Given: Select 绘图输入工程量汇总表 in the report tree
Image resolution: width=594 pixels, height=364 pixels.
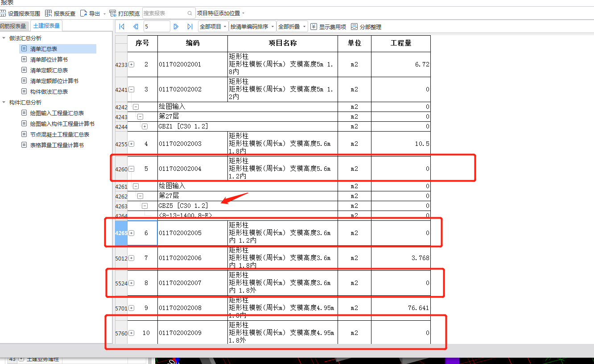Looking at the screenshot, I should [x=57, y=113].
